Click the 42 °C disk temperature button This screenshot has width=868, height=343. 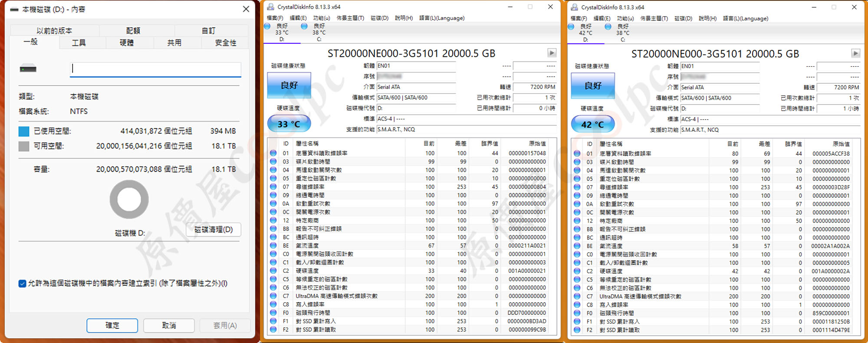[x=592, y=124]
